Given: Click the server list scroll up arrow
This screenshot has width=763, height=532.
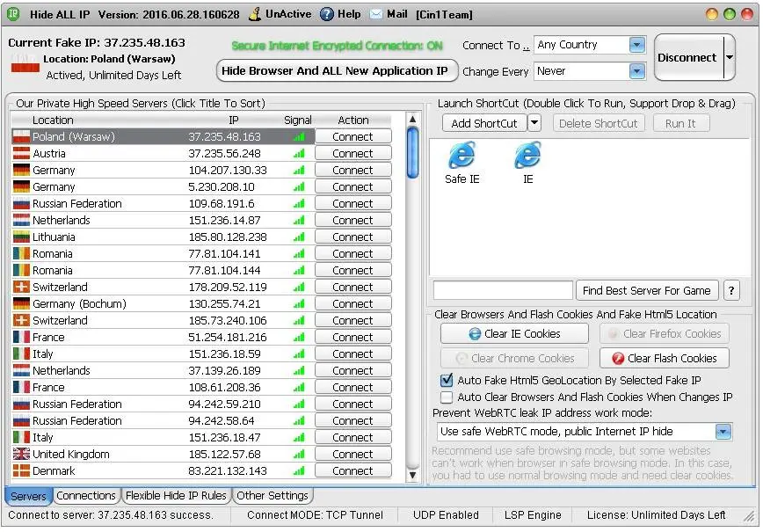Looking at the screenshot, I should [412, 119].
